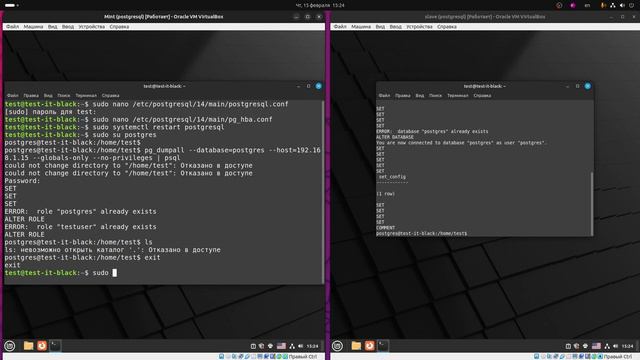Screen dimensions: 640x360
Task: Open Справка menu of Mint VirtualBox window
Action: (x=119, y=27)
